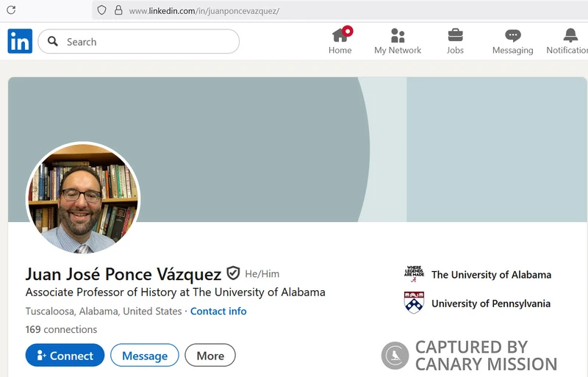Viewport: 588px width, 377px height.
Task: Open the Jobs briefcase icon
Action: (455, 35)
